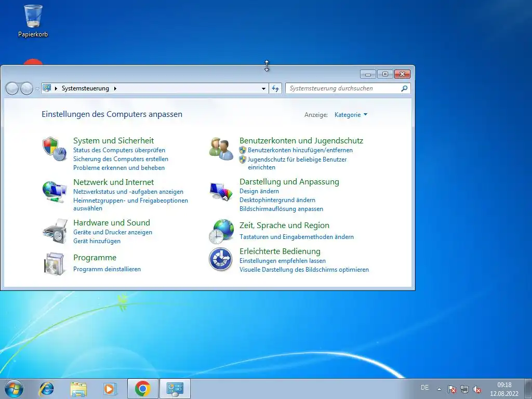Open the Zeit, Sprache und Region clock-globe icon
The image size is (532, 399).
221,231
